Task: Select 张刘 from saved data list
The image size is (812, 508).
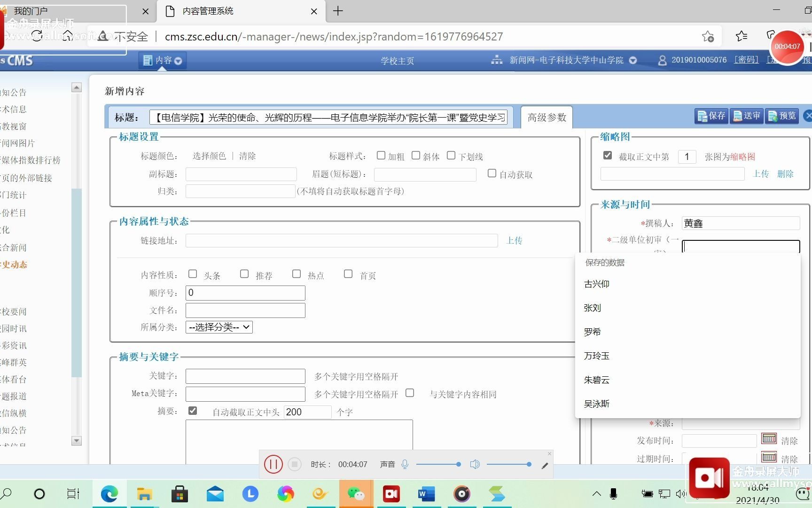Action: pos(687,308)
